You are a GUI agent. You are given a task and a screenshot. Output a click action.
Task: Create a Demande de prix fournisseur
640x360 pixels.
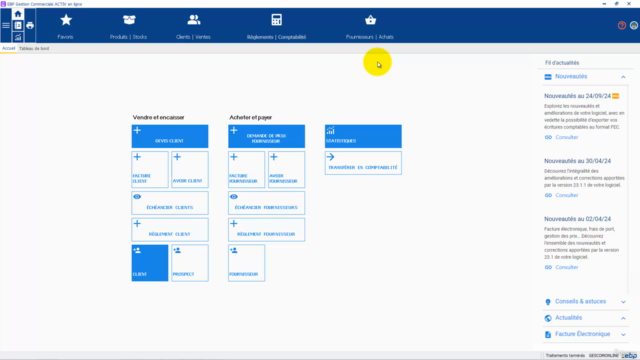(267, 136)
